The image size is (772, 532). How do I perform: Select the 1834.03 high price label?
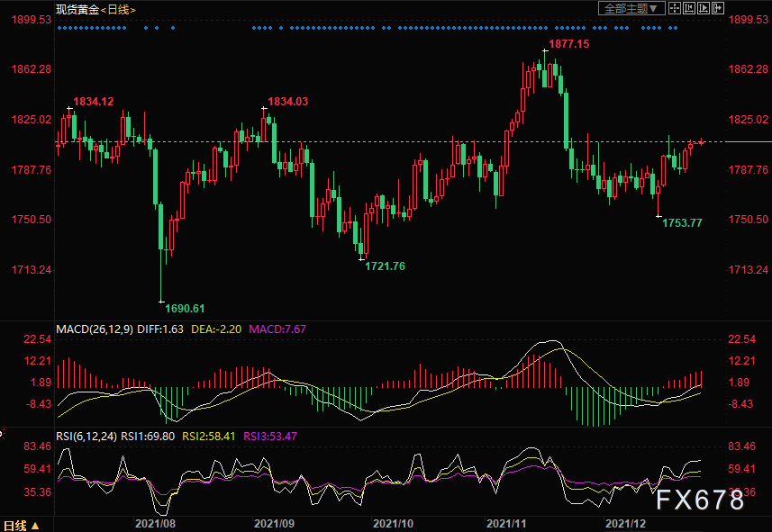[288, 102]
